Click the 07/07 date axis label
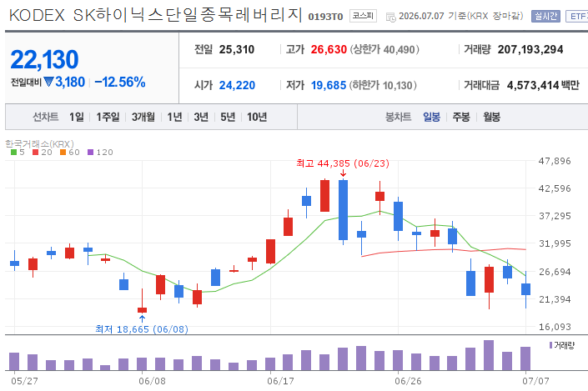Image resolution: width=588 pixels, height=391 pixels. (x=536, y=381)
